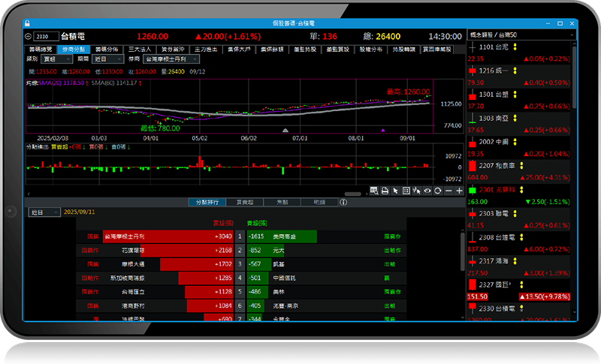The height and width of the screenshot is (364, 601).
Task: Switch to the 籌碼總覽 tab
Action: coord(41,50)
